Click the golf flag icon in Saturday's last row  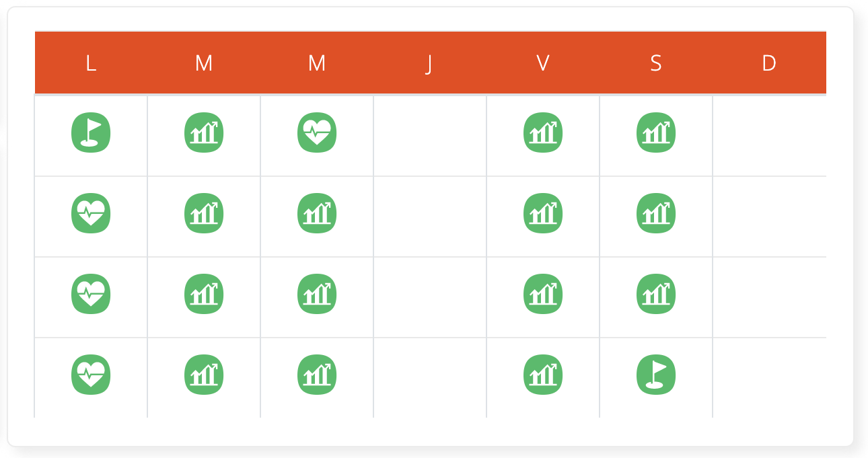point(656,375)
